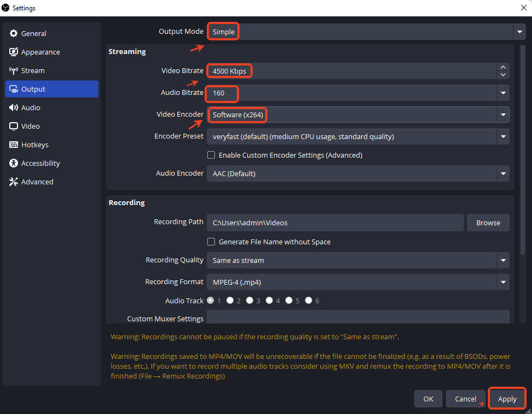Click the Browse button for Recording Path

tap(488, 223)
